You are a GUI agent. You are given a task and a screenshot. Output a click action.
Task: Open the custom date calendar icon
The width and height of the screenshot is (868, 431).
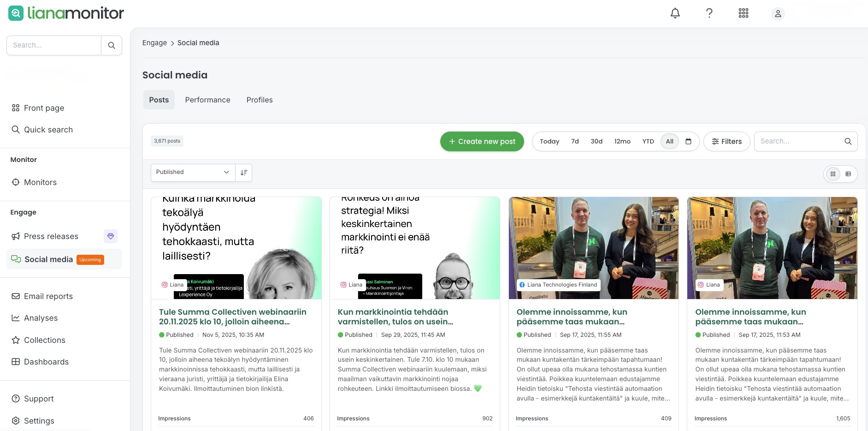688,142
